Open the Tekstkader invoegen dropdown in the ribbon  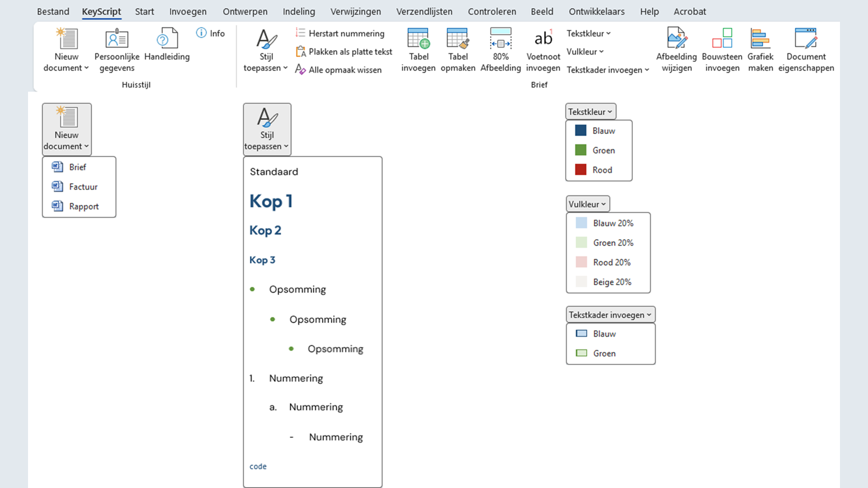pos(608,70)
